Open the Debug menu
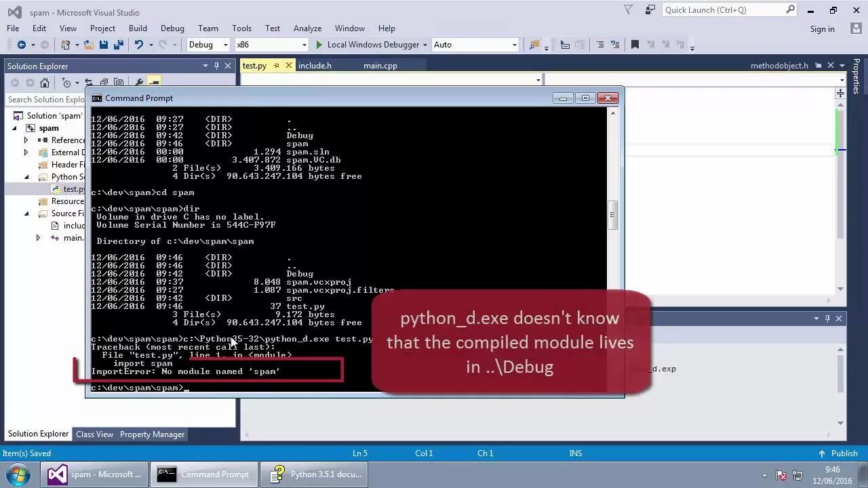The height and width of the screenshot is (488, 868). (172, 28)
